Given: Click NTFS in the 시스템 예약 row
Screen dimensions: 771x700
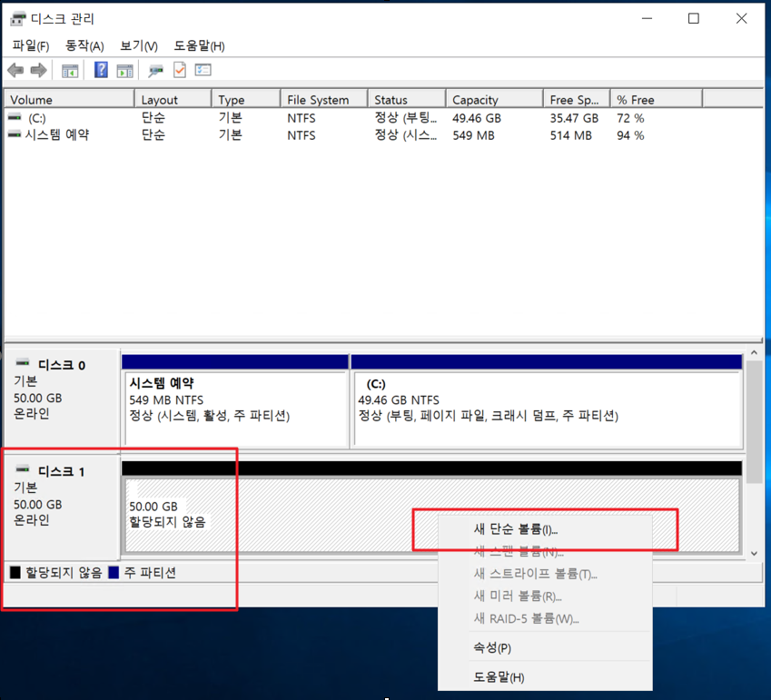Looking at the screenshot, I should 301,135.
